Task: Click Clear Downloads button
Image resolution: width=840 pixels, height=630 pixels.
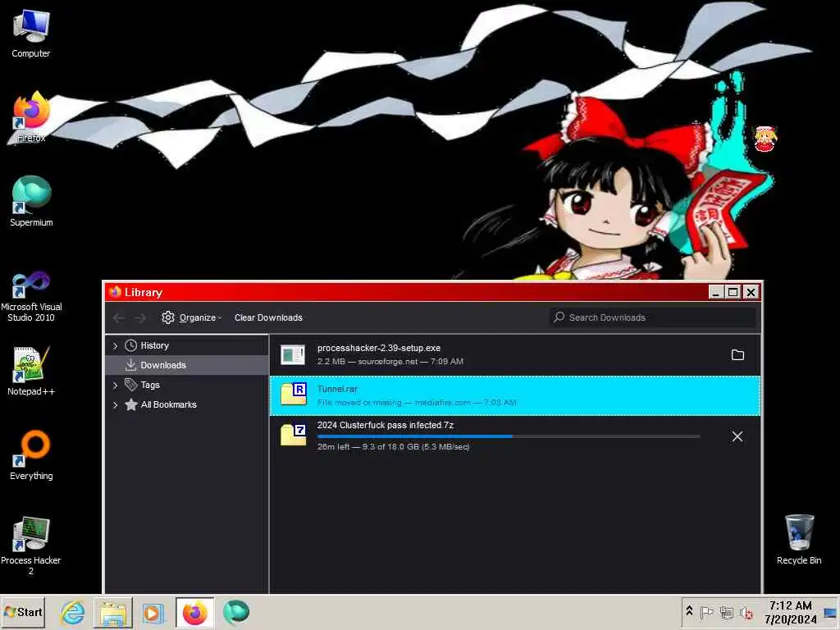Action: 268,317
